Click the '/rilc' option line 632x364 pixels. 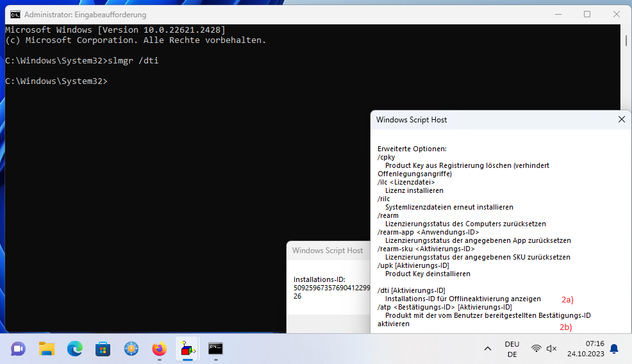click(384, 199)
